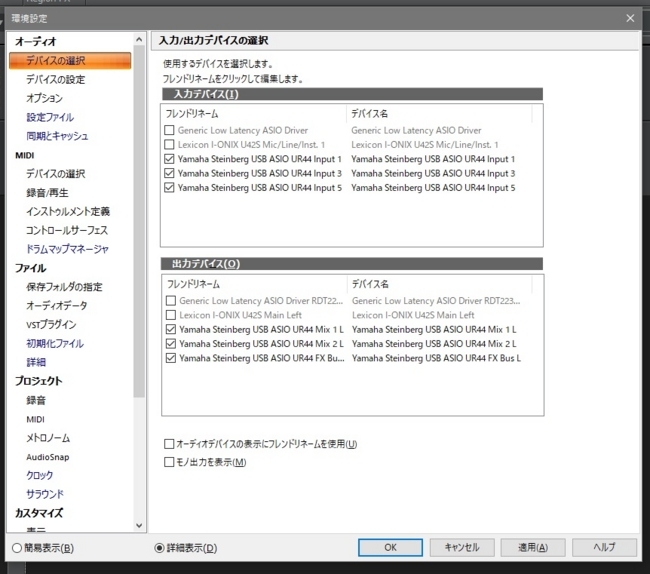Open オーディオ デバイスの設定 page
Screen dimensions: 650x574
[x=56, y=79]
